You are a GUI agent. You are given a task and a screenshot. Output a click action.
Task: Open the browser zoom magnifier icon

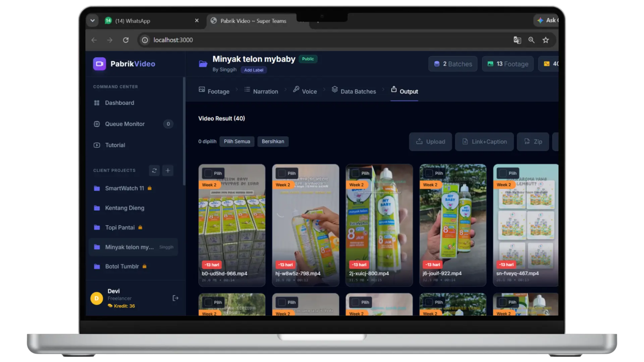(531, 40)
